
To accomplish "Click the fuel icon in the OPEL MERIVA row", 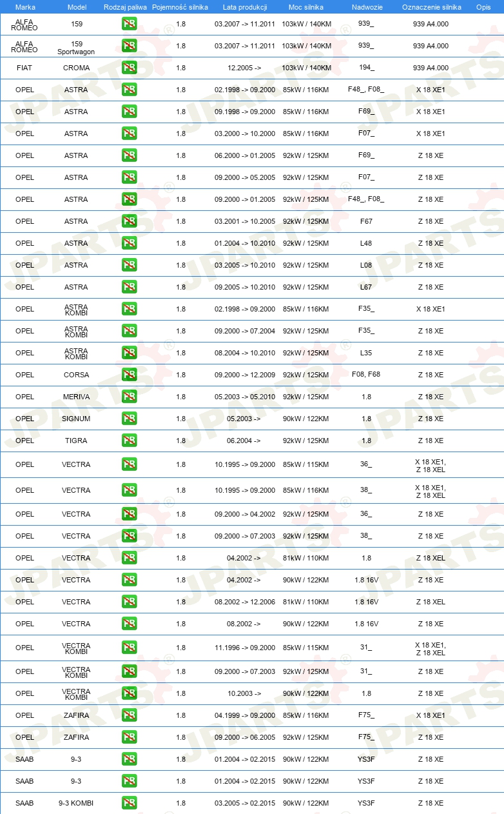I will 129,397.
